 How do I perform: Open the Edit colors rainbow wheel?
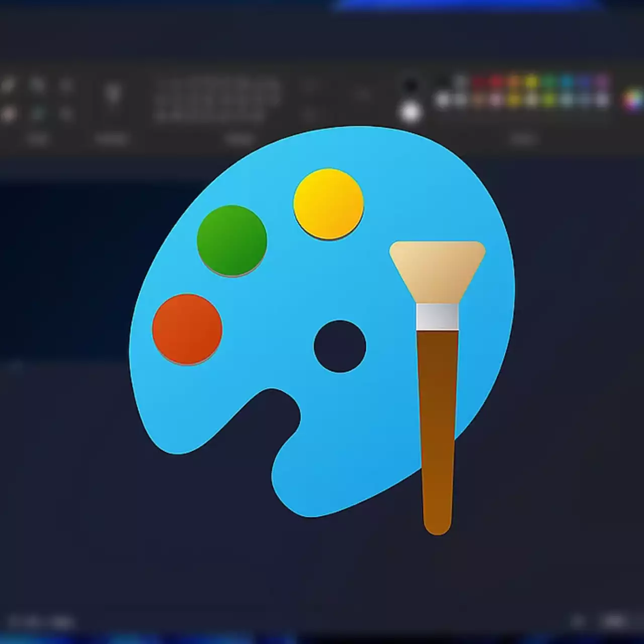click(x=633, y=99)
